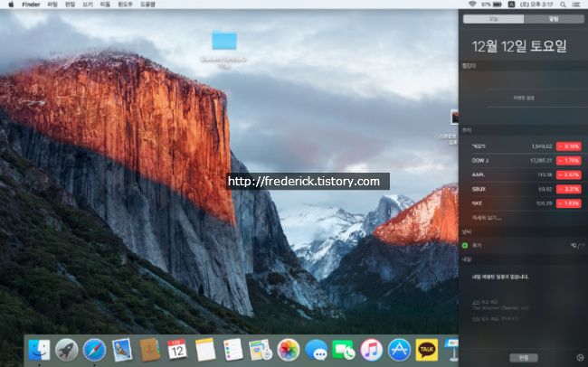The height and width of the screenshot is (367, 588).
Task: Launch Launchpad rocket icon in Dock
Action: pos(67,350)
